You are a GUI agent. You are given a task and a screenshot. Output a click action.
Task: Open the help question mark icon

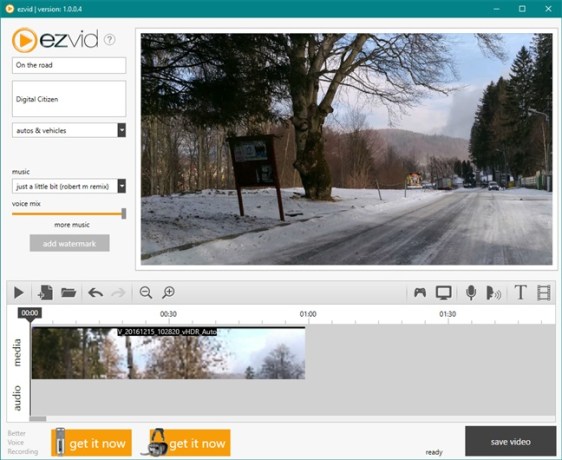[109, 39]
